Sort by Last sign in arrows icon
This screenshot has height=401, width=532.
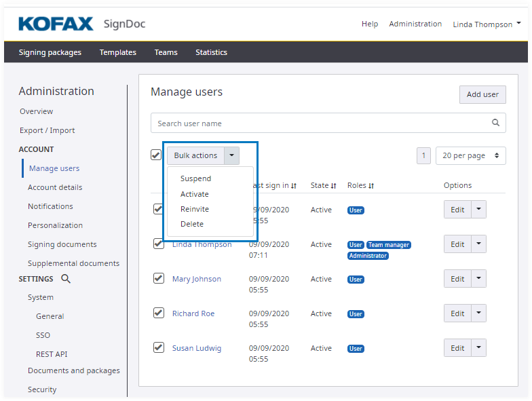294,186
